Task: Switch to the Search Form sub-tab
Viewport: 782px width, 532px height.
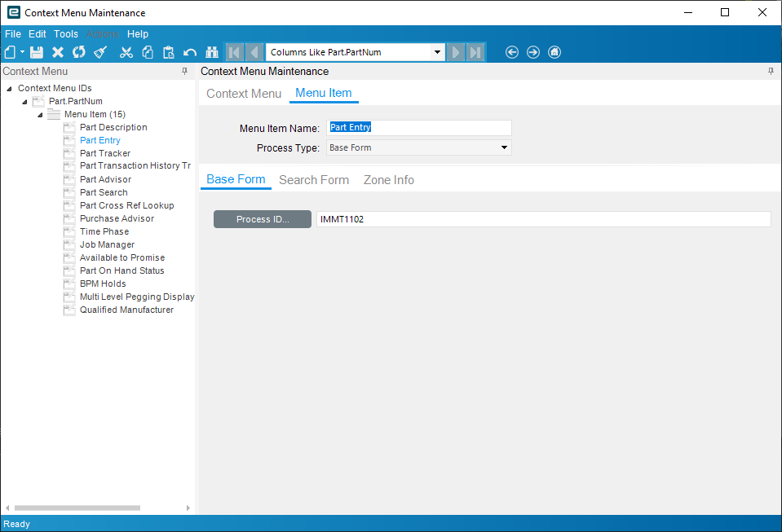Action: (314, 180)
